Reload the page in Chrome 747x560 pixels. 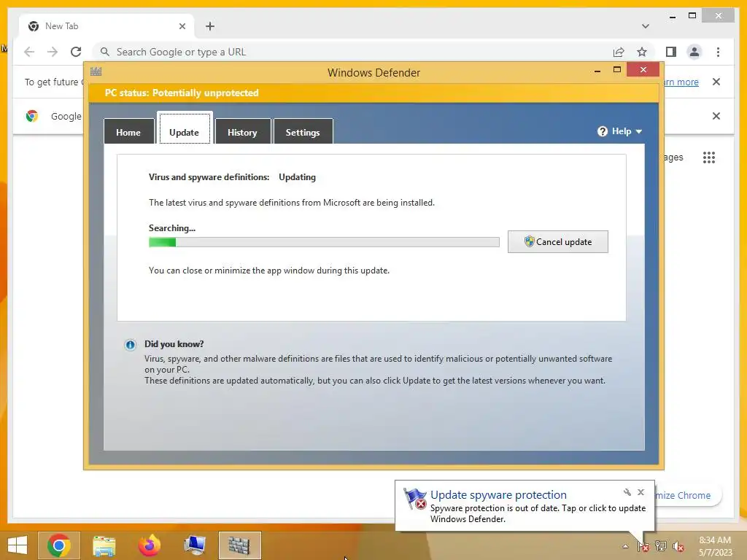coord(76,52)
